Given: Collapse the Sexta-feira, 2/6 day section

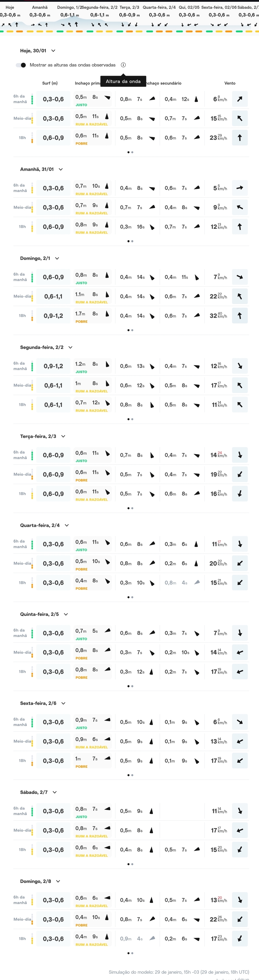Looking at the screenshot, I should [63, 703].
